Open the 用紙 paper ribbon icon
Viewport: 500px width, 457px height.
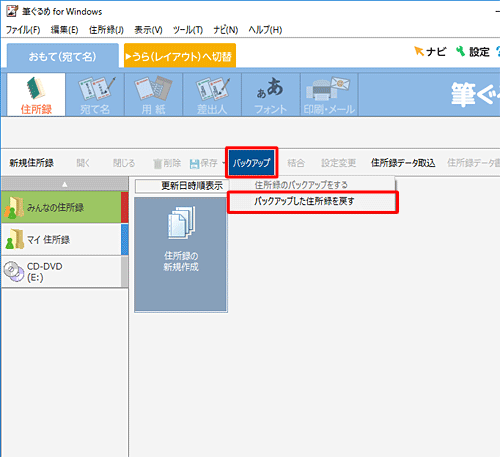pos(154,95)
